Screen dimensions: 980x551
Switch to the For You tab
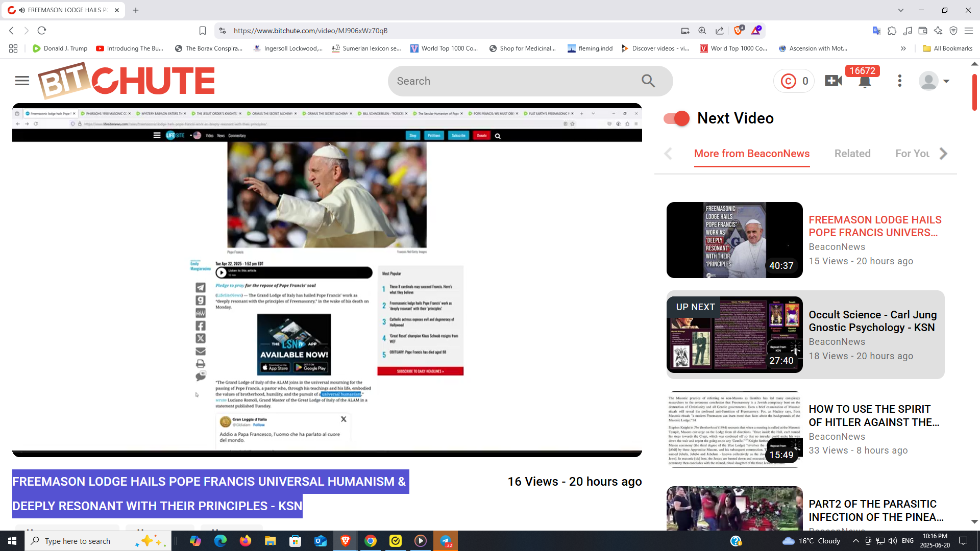913,154
